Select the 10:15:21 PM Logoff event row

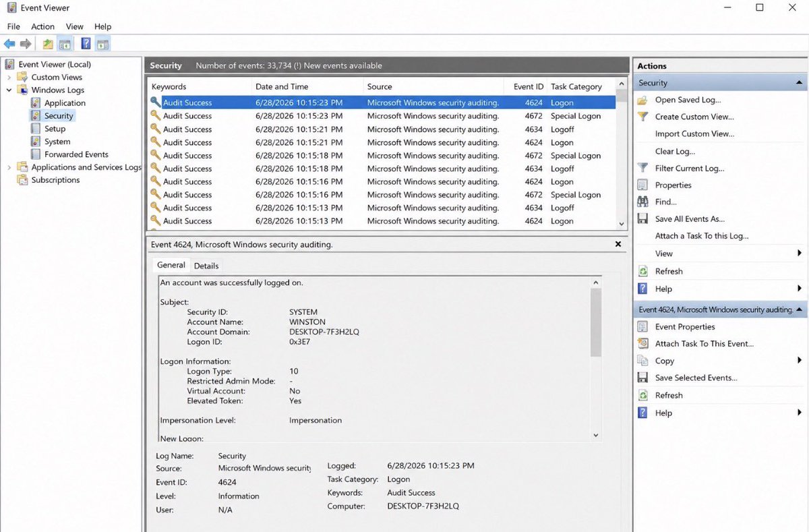pyautogui.click(x=382, y=129)
